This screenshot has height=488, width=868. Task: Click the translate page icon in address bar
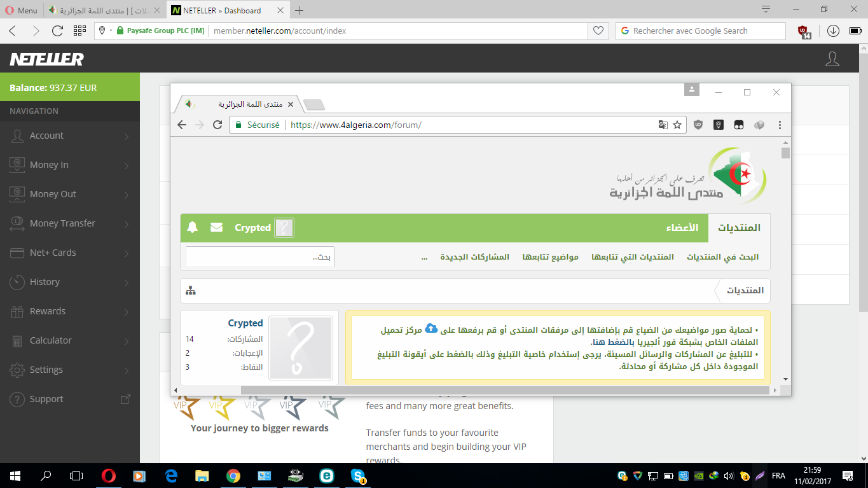click(x=663, y=125)
